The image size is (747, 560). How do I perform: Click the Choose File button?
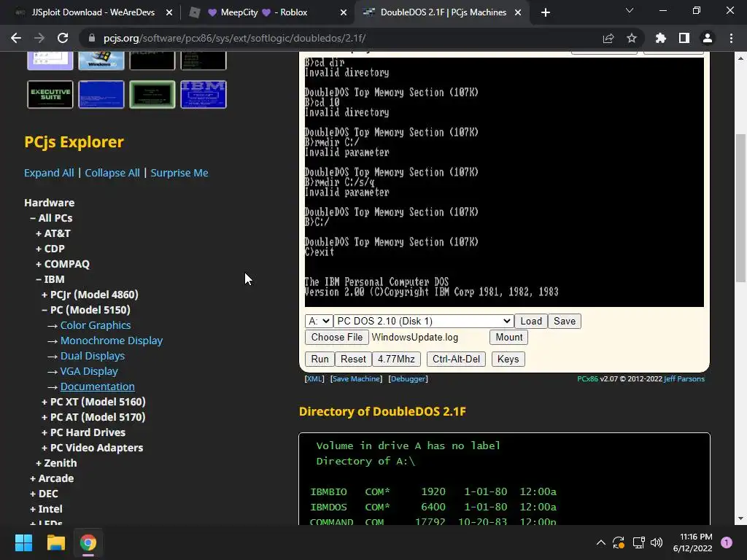coord(336,337)
